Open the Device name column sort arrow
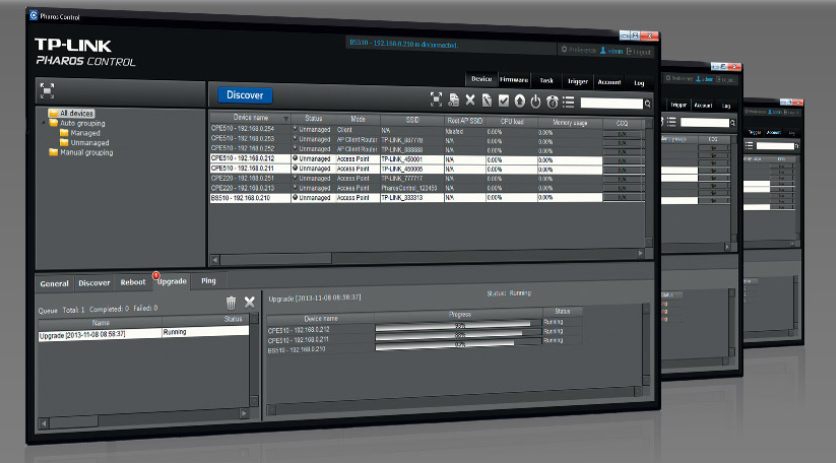836x463 pixels. point(285,119)
